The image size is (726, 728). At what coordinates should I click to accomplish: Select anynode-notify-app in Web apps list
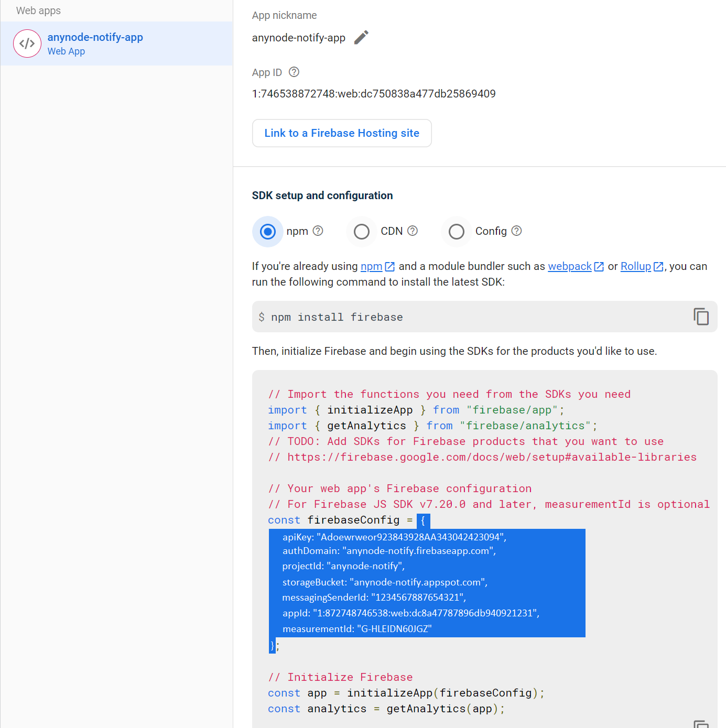tap(95, 44)
